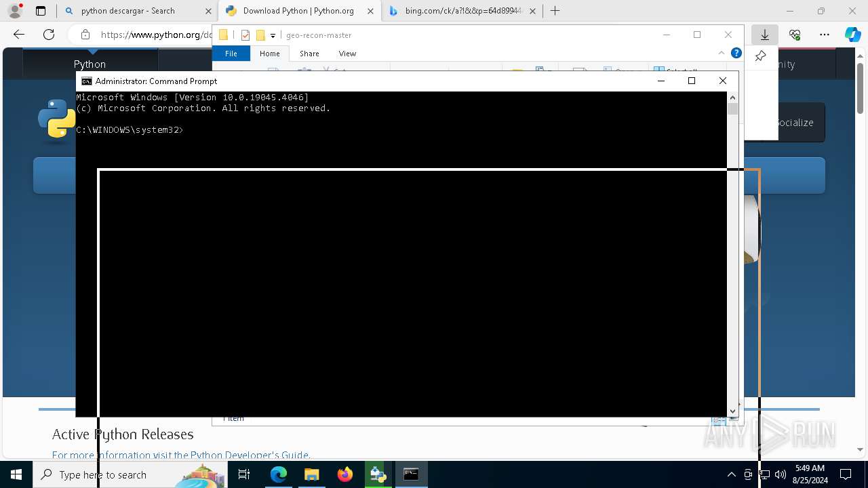Click the C:\WINDOWS\system32> prompt line
The image size is (868, 488).
point(130,129)
